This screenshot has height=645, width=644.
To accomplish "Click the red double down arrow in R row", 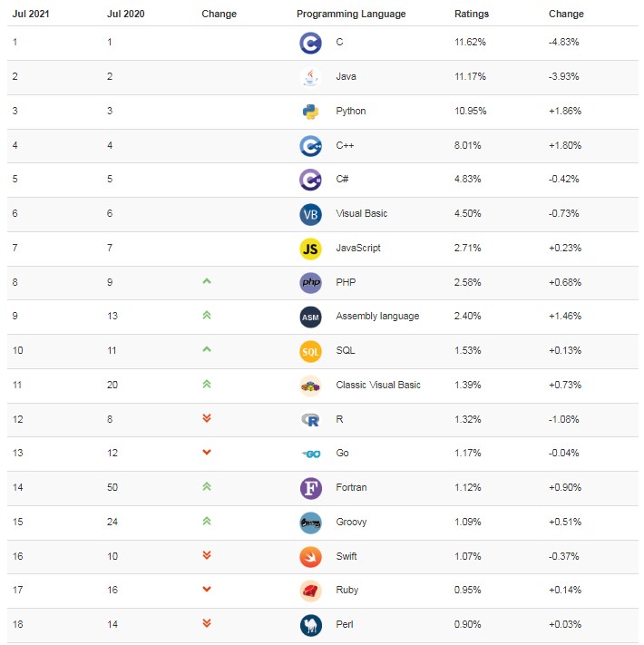I will point(207,418).
